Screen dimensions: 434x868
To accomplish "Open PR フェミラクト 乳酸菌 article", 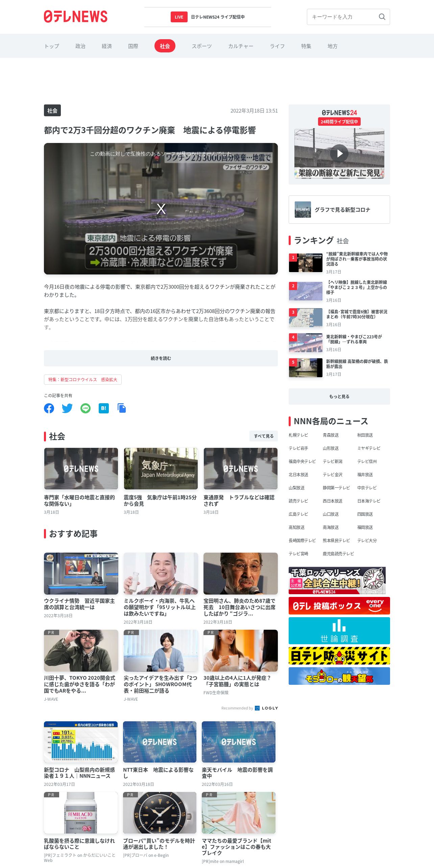I will (81, 827).
